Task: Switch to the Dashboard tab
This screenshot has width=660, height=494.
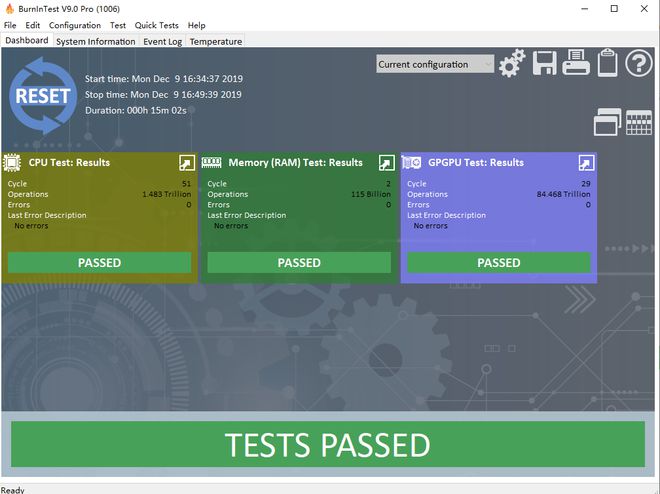Action: (27, 40)
